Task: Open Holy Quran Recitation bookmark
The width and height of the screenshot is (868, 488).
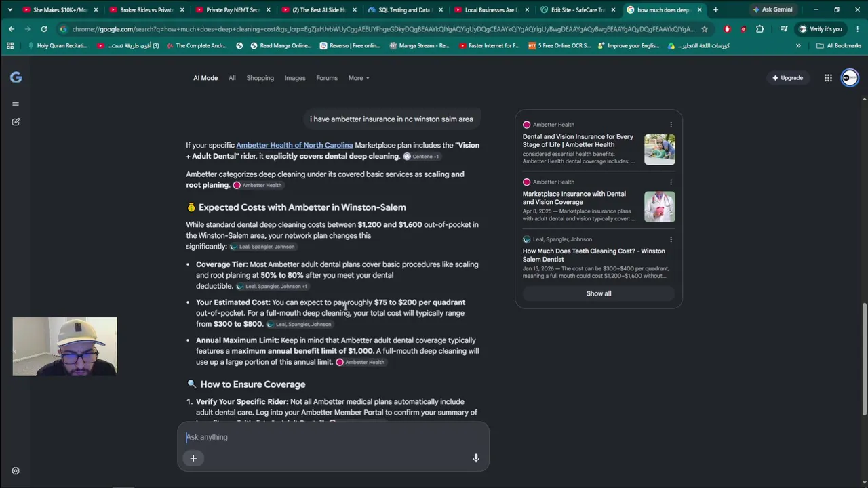Action: [x=57, y=46]
